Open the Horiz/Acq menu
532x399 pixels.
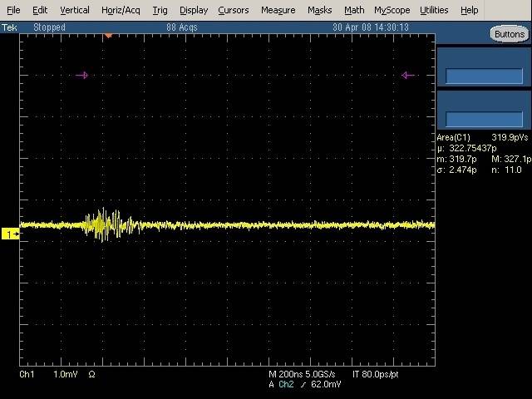tap(121, 10)
